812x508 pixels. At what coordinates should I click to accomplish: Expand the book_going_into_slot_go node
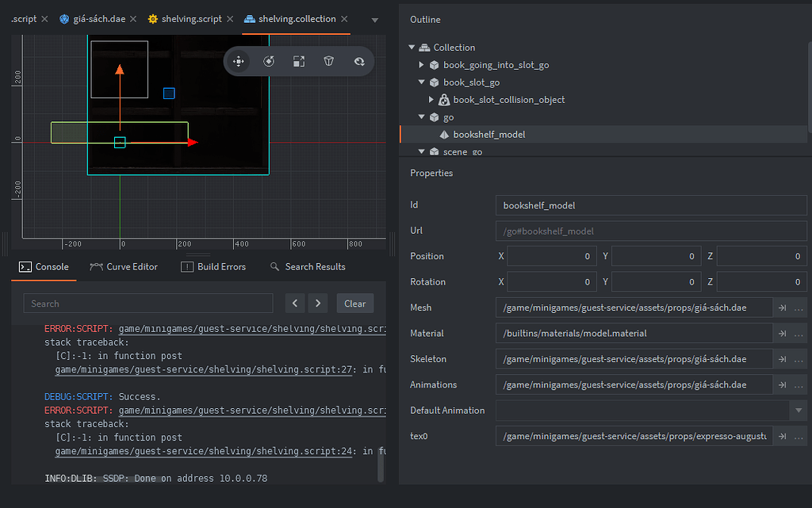[423, 64]
